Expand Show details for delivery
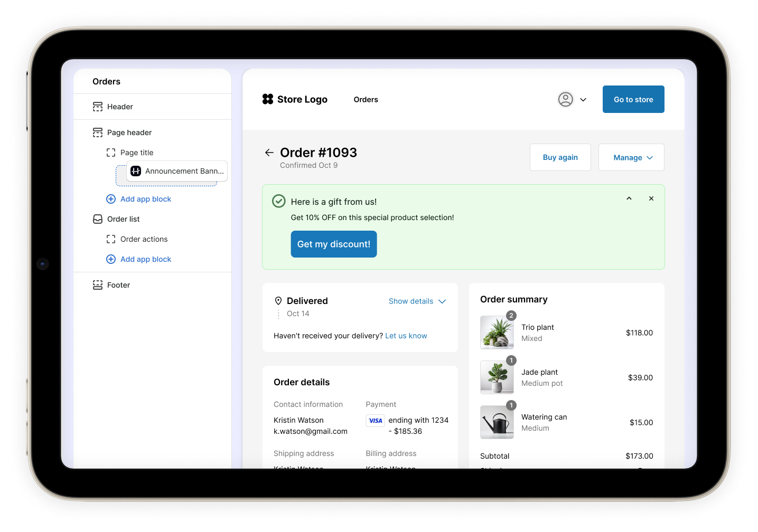Image resolution: width=758 pixels, height=532 pixels. coord(417,301)
